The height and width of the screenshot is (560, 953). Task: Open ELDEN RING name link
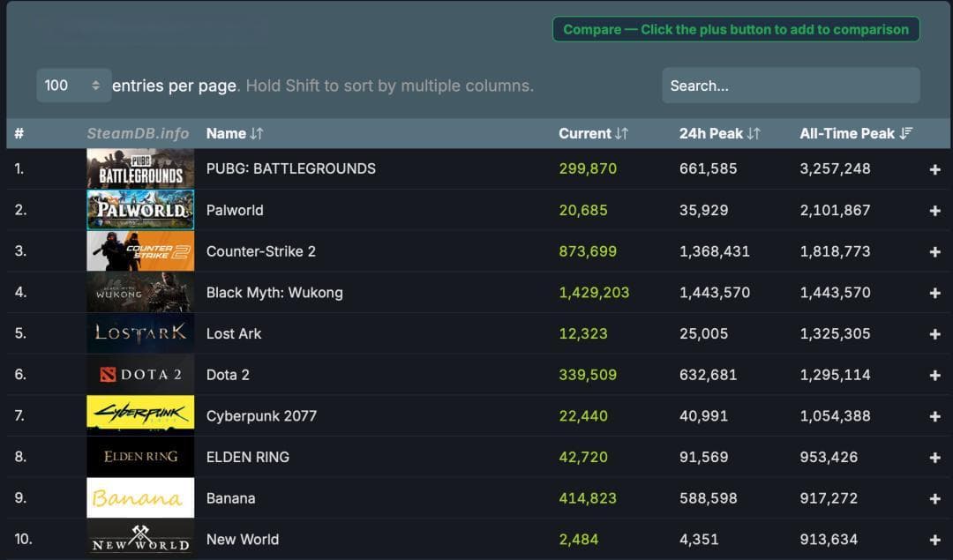247,458
